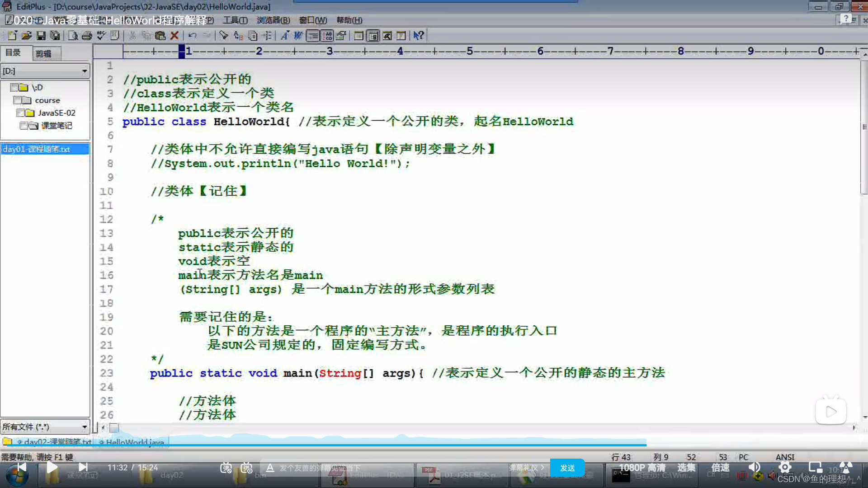Open the 窗口(W) menu
Viewport: 868px width, 488px height.
(312, 20)
